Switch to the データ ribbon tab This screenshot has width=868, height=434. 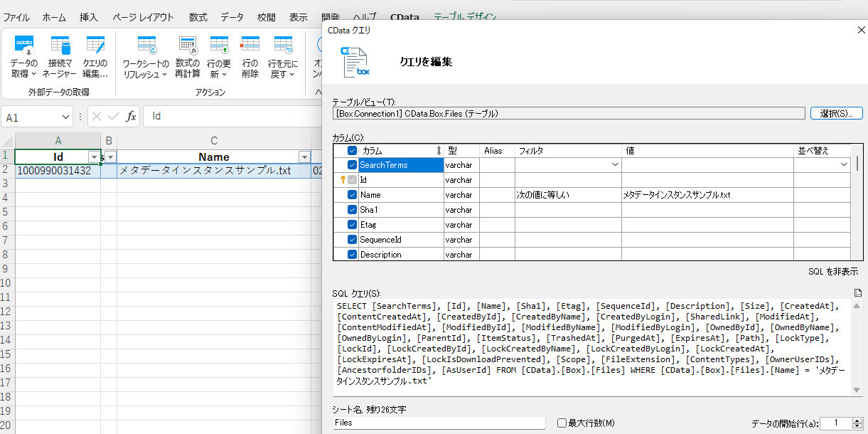pyautogui.click(x=232, y=17)
